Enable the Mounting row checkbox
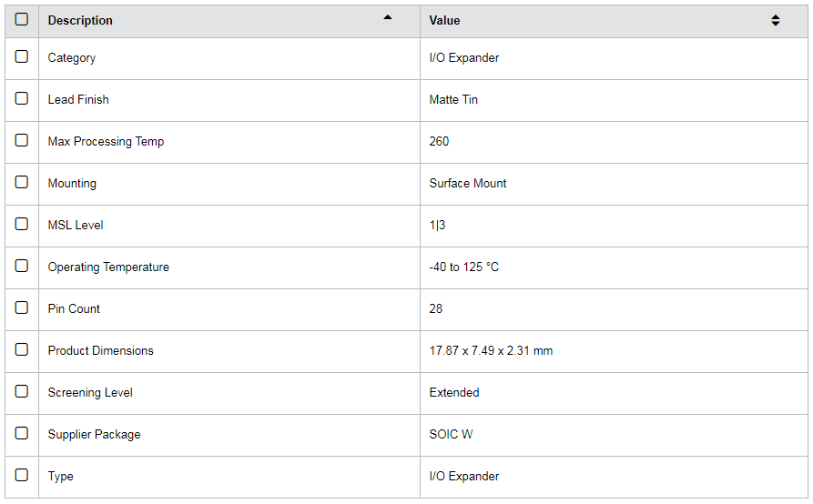The width and height of the screenshot is (813, 504). 22,182
